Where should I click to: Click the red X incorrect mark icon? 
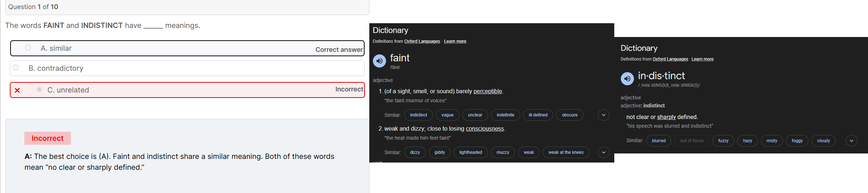pyautogui.click(x=17, y=90)
